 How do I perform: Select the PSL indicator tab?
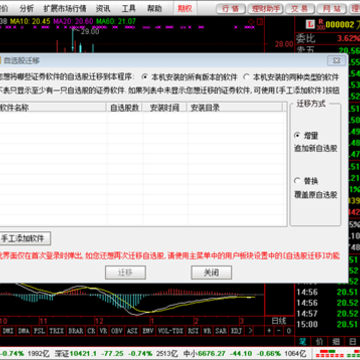coord(40,331)
